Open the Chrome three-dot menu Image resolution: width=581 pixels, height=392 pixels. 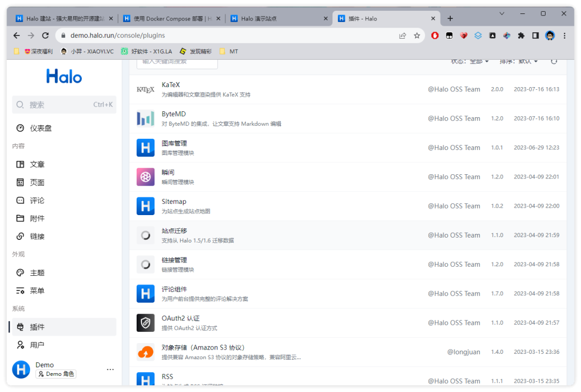click(x=564, y=35)
